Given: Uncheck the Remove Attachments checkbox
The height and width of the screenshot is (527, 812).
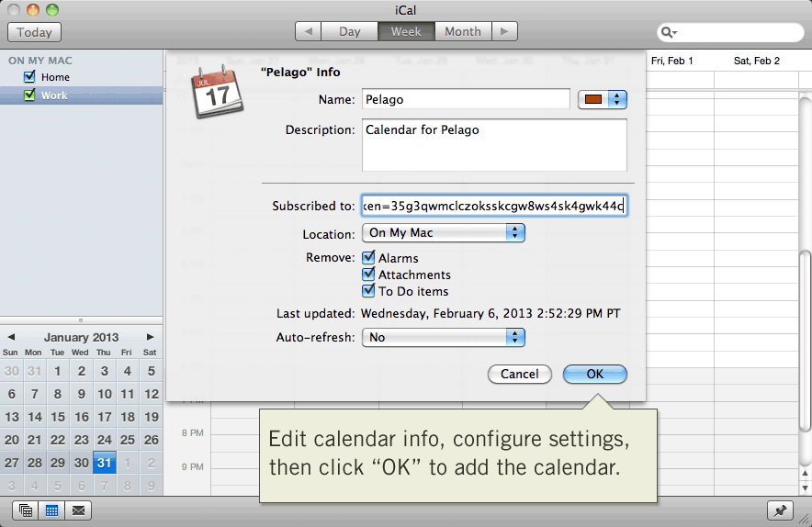Looking at the screenshot, I should pyautogui.click(x=368, y=274).
